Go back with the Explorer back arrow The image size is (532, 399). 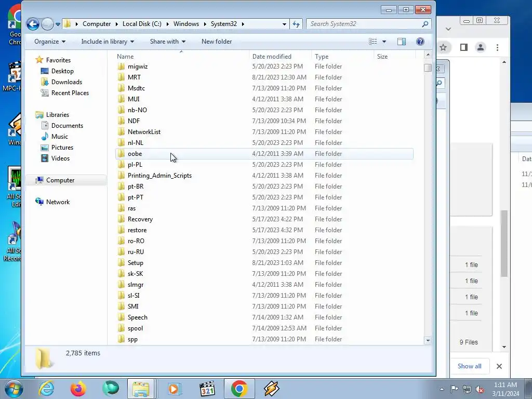(33, 24)
